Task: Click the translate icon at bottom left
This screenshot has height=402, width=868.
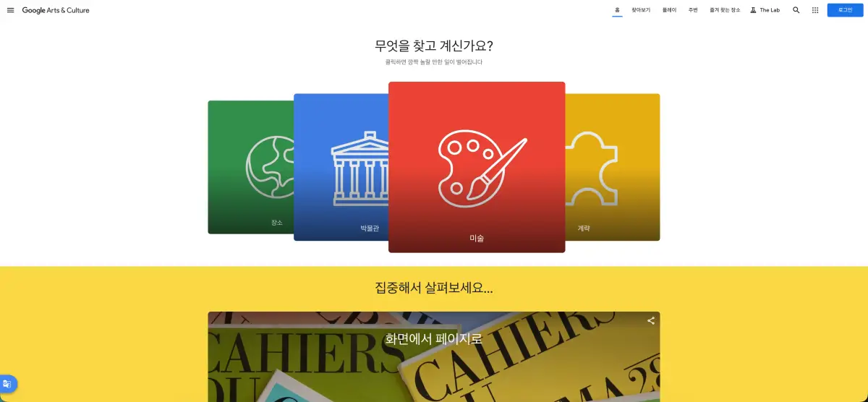Action: (7, 384)
